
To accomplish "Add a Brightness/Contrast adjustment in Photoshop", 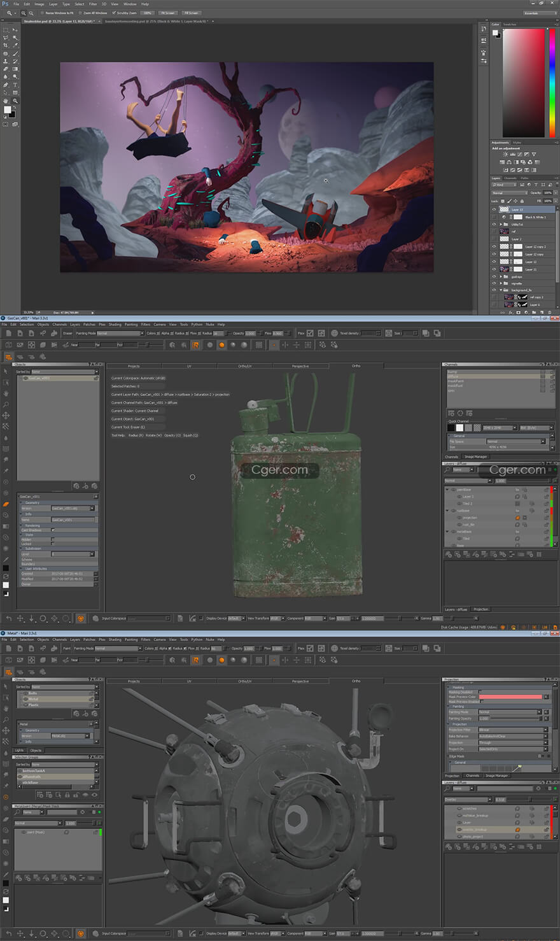I will click(505, 155).
